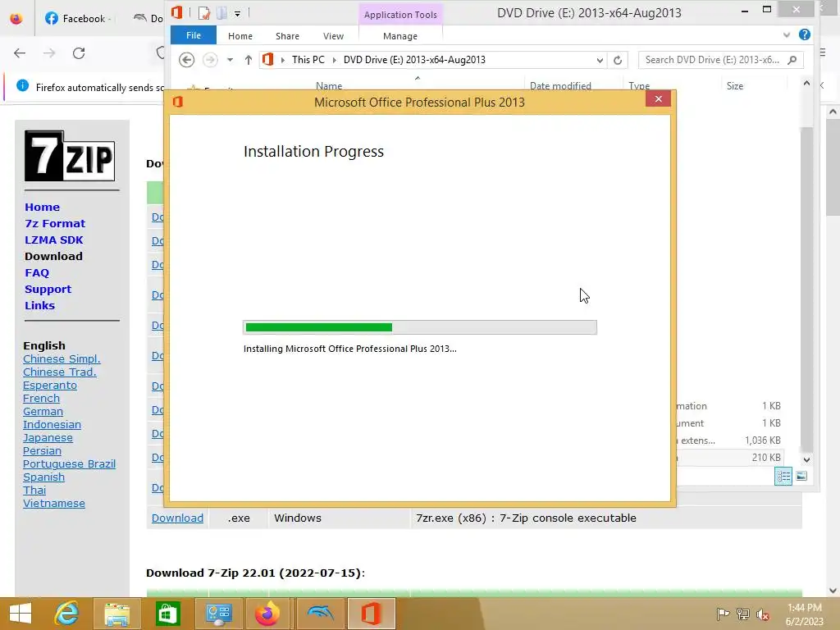Switch site language to French
The height and width of the screenshot is (630, 840).
tap(41, 398)
